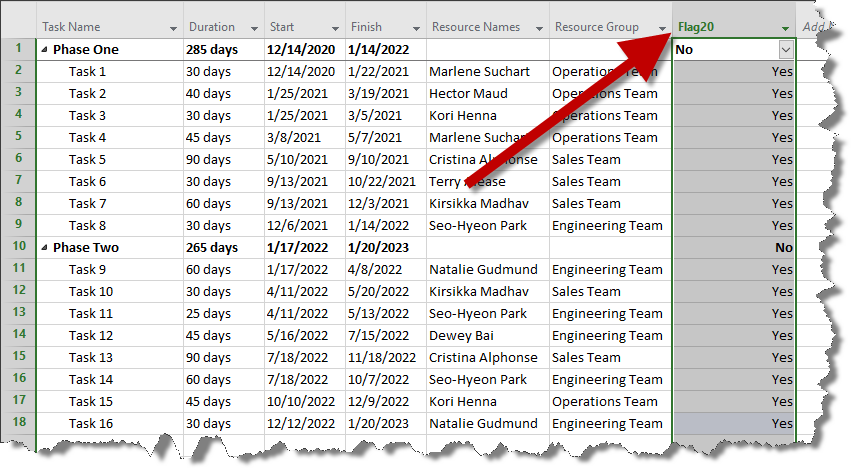The width and height of the screenshot is (851, 468).
Task: Select the Task 6 name cell
Action: click(x=110, y=181)
